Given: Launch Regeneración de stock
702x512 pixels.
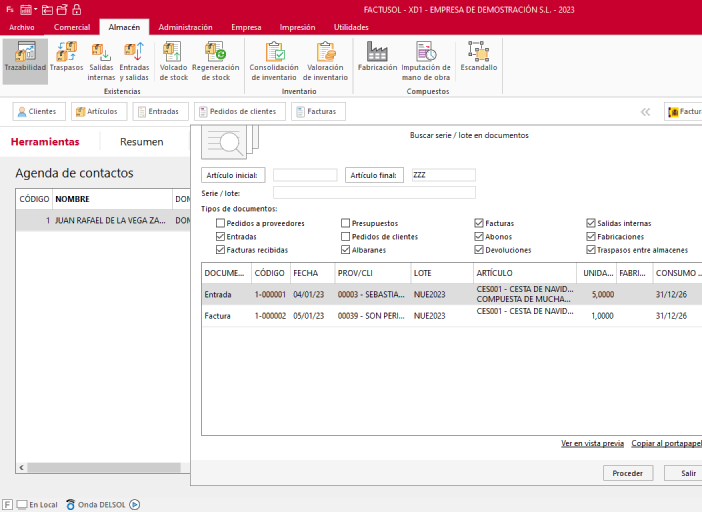Looking at the screenshot, I should coord(215,61).
